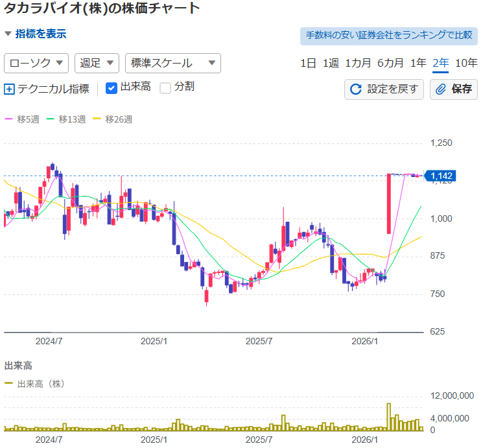483x448 pixels.
Task: Switch to the 1日 period tab
Action: [308, 63]
